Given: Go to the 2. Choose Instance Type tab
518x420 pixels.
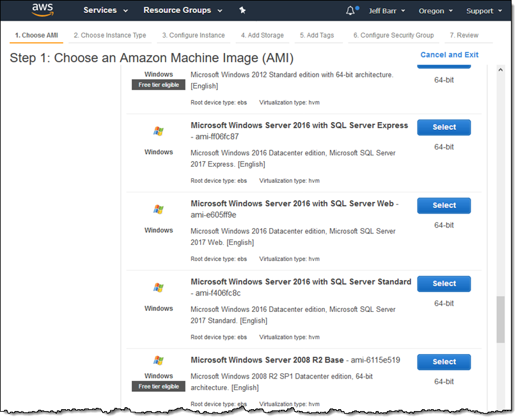Looking at the screenshot, I should coord(109,35).
